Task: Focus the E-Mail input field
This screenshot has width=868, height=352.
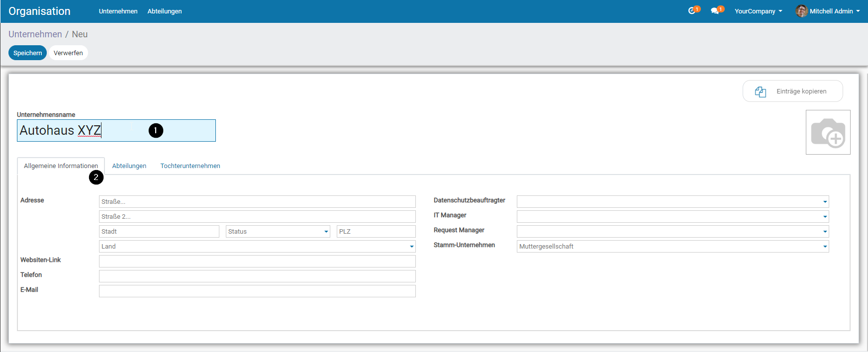Action: [257, 291]
